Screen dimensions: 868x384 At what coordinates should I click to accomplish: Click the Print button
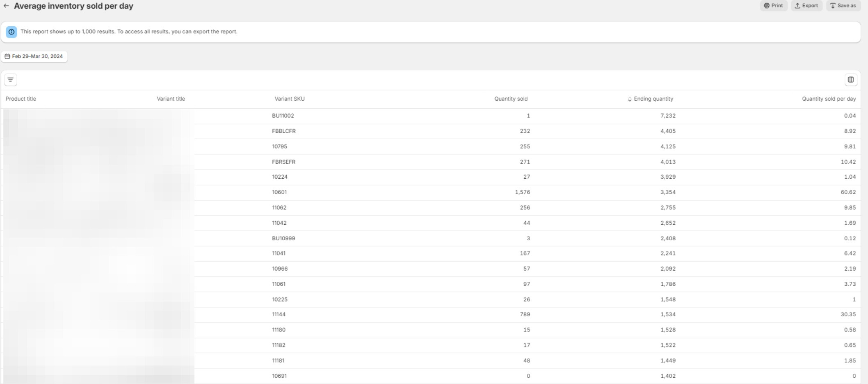click(x=774, y=6)
